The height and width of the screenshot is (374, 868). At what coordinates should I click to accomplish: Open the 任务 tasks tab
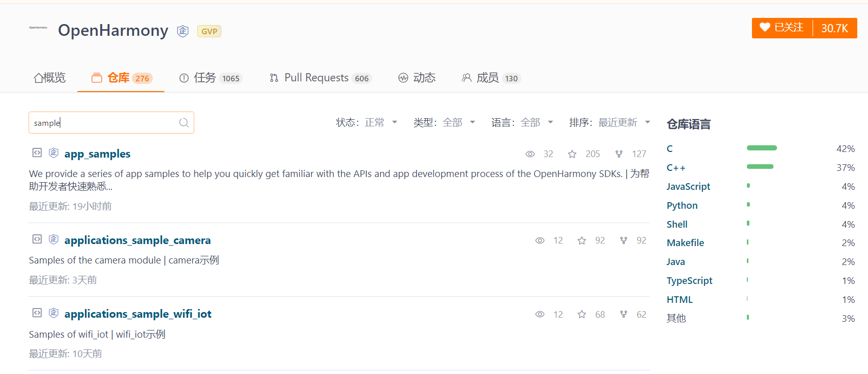coord(210,78)
